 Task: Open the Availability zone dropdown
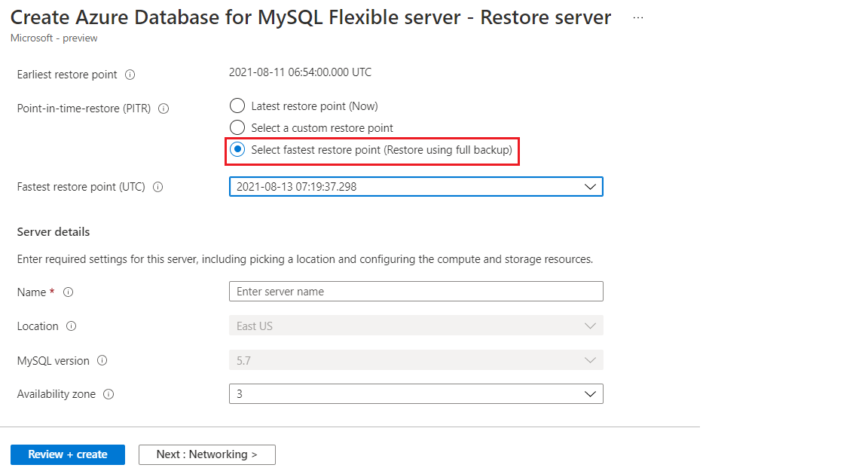(416, 394)
